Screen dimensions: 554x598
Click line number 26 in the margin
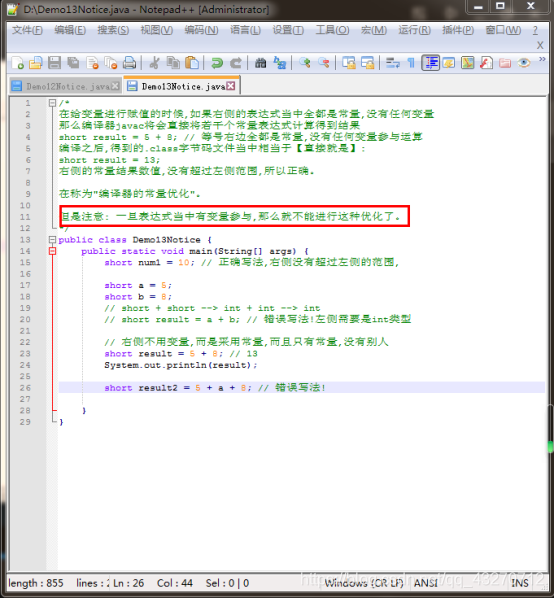(25, 388)
